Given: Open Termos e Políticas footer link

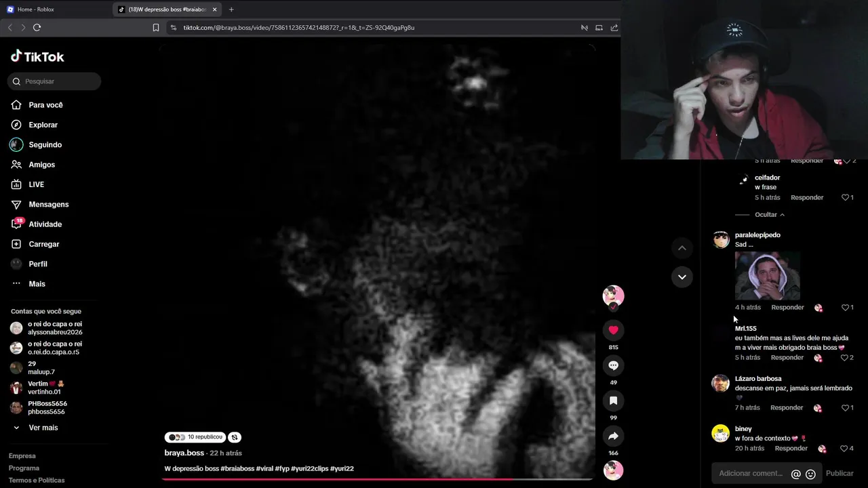Looking at the screenshot, I should coord(37,481).
